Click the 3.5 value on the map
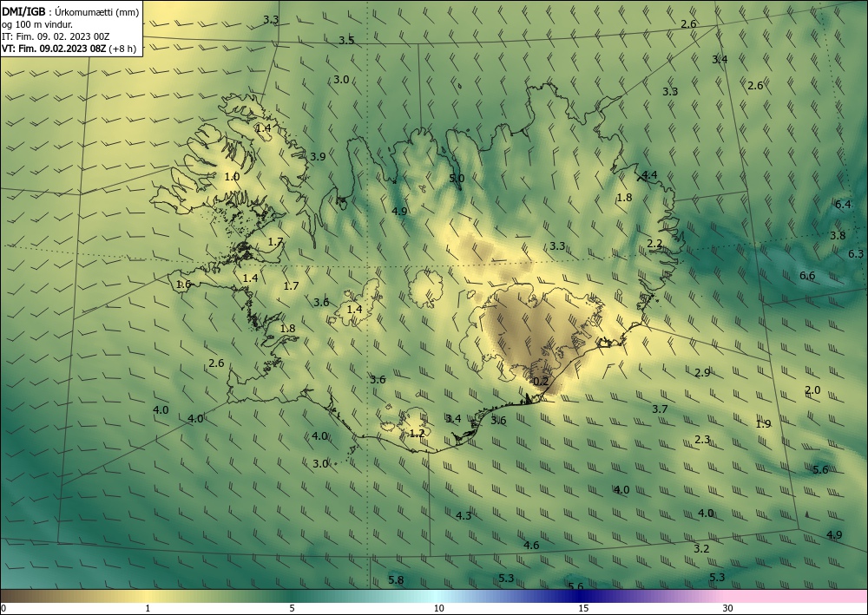Image resolution: width=868 pixels, height=615 pixels. tap(346, 41)
